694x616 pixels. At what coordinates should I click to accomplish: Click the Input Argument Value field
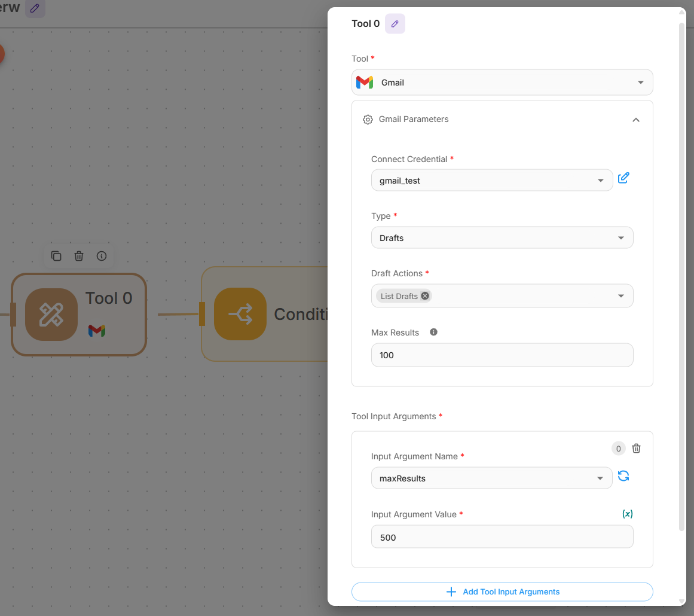[x=502, y=537]
